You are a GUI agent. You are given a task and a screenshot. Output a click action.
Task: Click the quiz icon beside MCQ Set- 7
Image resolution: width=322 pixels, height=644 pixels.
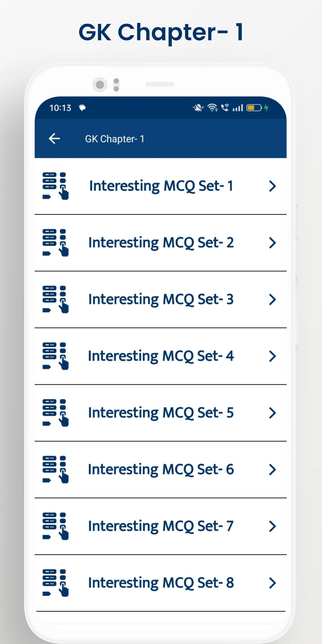coord(55,526)
